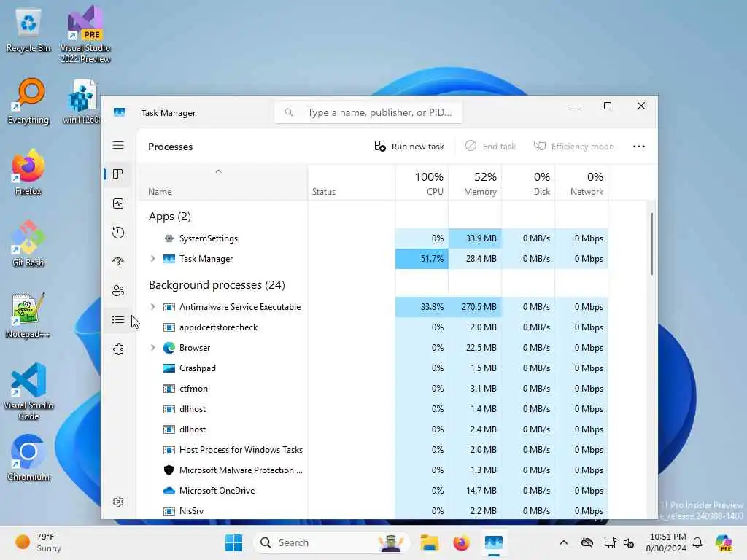
Task: Select the Crashpad process row
Action: click(373, 368)
